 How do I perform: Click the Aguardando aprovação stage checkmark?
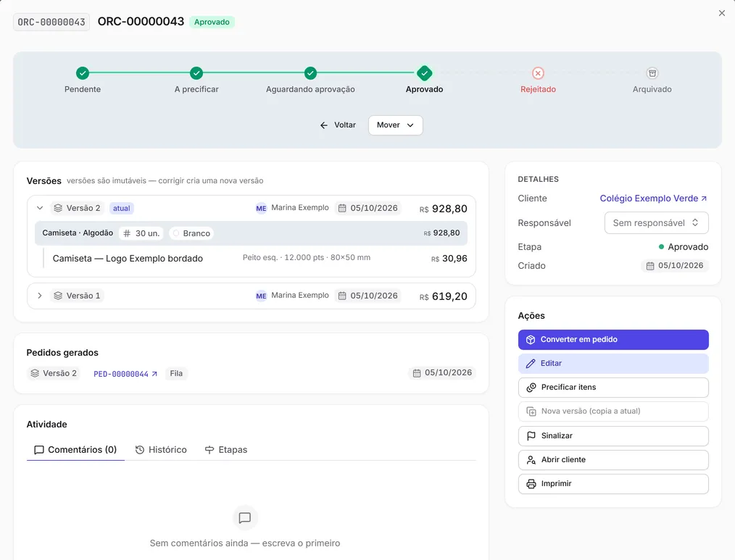click(310, 73)
